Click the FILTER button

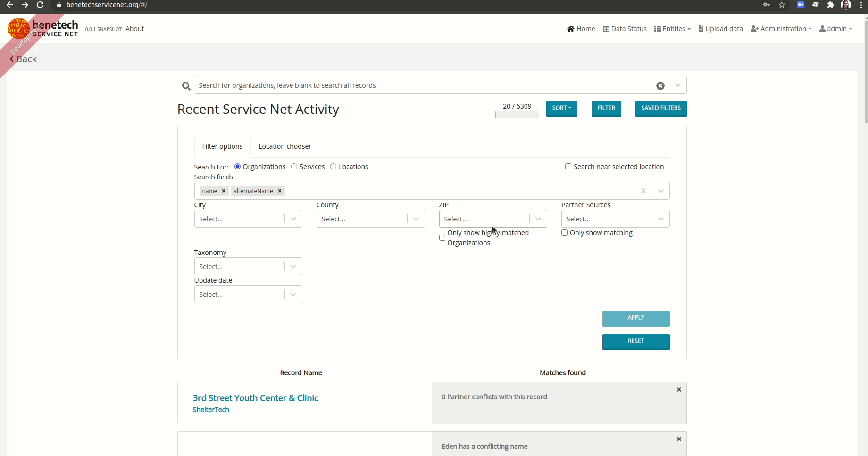click(606, 108)
